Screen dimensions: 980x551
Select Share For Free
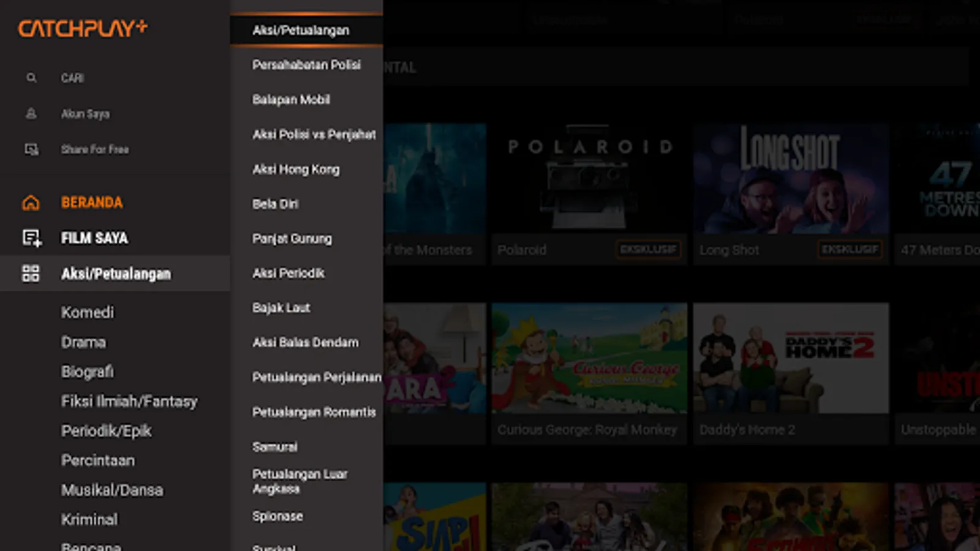(x=95, y=149)
